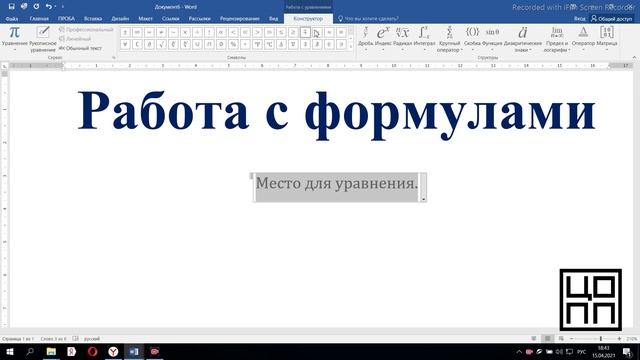
Task: Click the Save icon in quick access toolbar
Action: (x=11, y=7)
